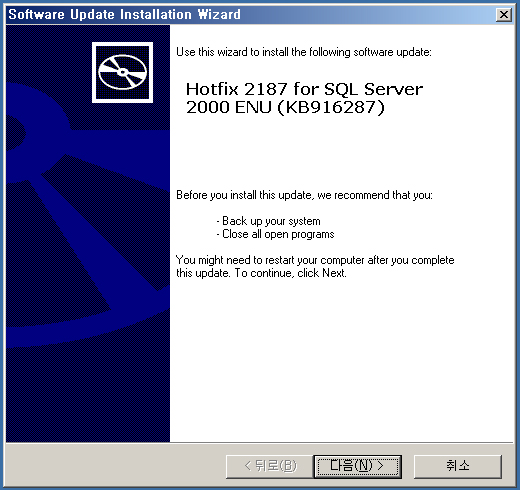Go back using the < 뒤로(B) button

pyautogui.click(x=270, y=466)
